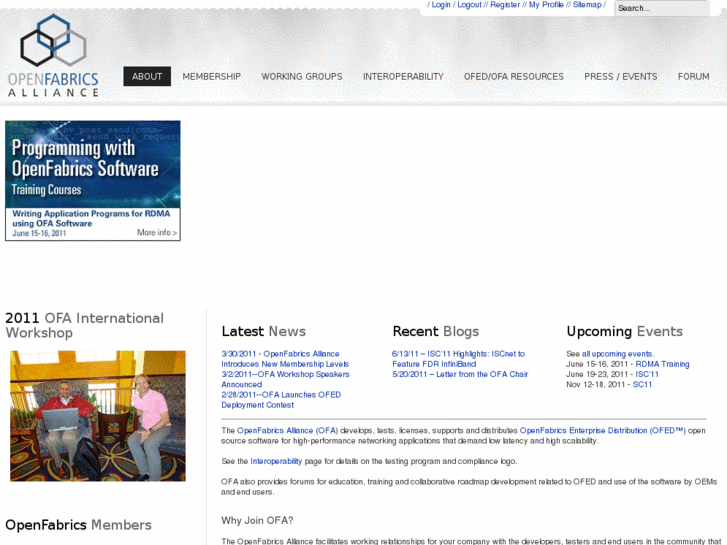Image resolution: width=727 pixels, height=545 pixels.
Task: Click 2011 OFA International Workshop heading
Action: [x=84, y=325]
